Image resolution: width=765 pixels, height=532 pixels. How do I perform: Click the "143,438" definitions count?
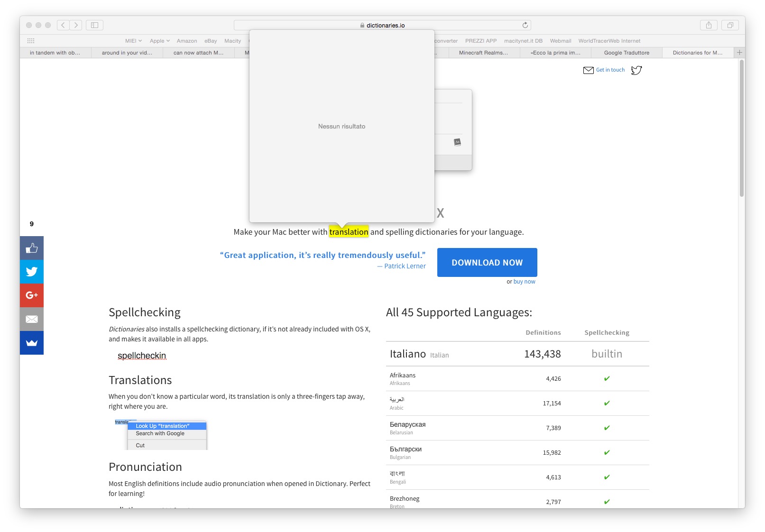(543, 354)
